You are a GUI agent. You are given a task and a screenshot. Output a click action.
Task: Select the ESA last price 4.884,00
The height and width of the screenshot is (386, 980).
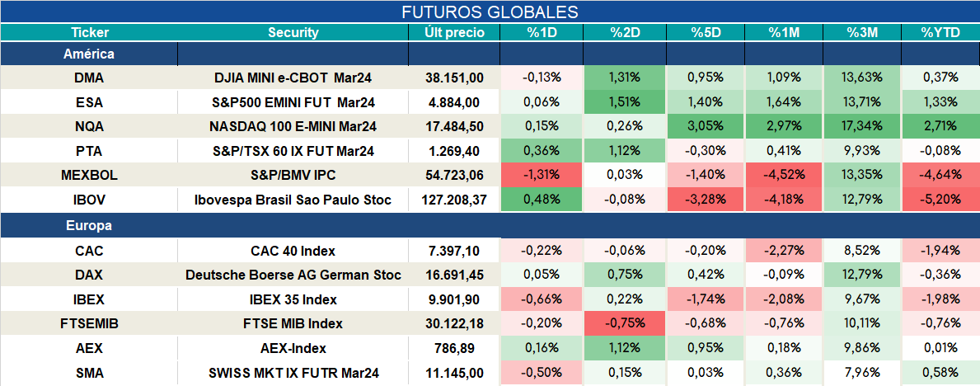(x=454, y=102)
